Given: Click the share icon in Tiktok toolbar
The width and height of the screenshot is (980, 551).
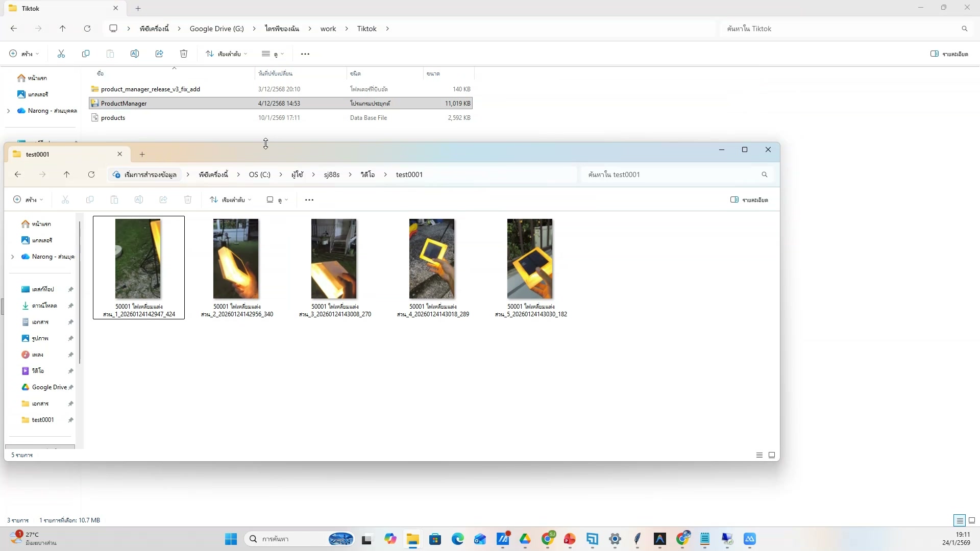Looking at the screenshot, I should point(159,54).
